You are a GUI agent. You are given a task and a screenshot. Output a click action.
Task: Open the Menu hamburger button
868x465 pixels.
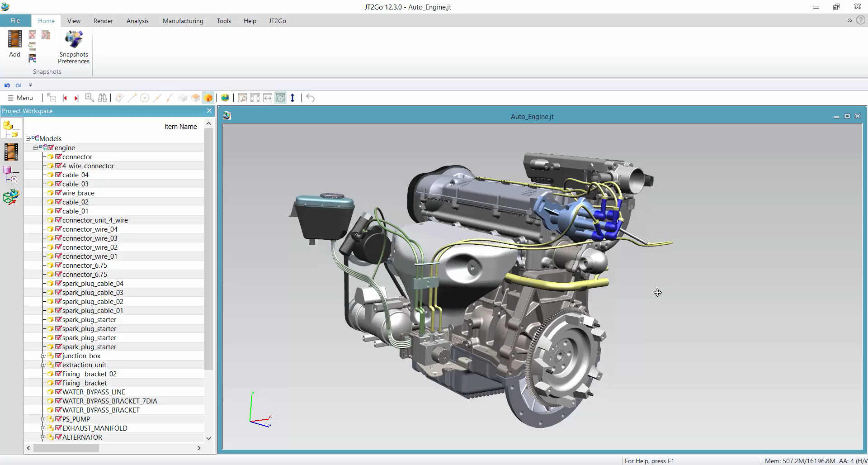pos(20,98)
